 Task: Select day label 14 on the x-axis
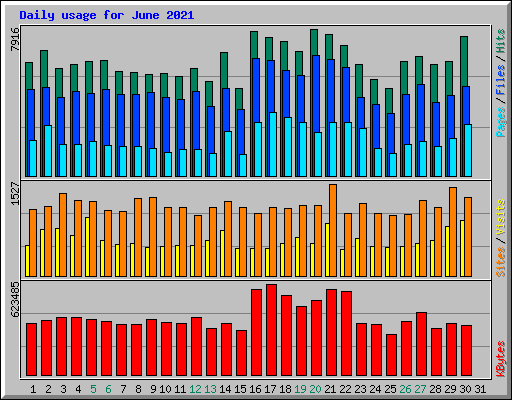click(225, 389)
